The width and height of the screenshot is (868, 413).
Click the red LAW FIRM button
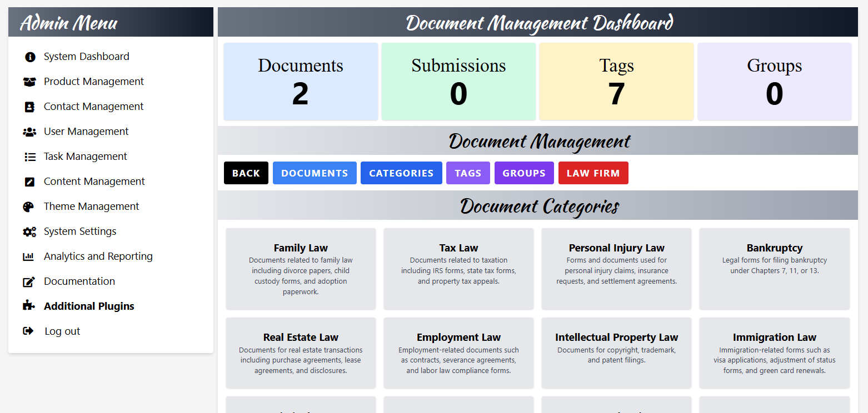point(593,173)
